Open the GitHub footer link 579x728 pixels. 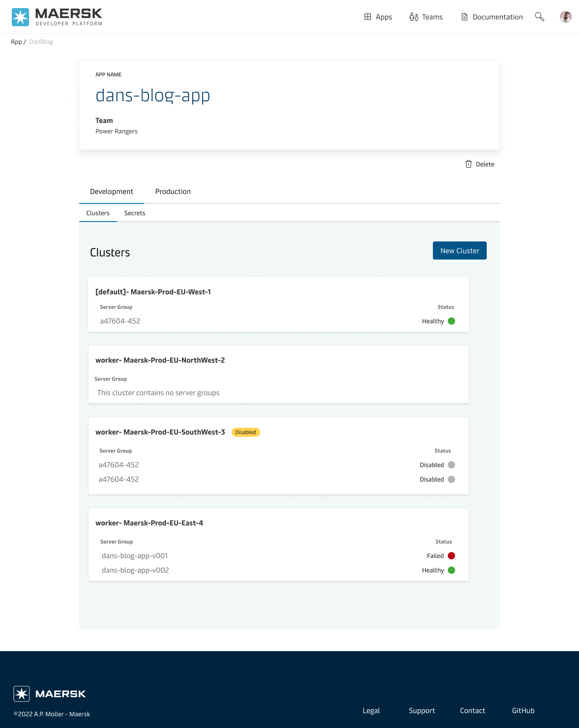523,710
